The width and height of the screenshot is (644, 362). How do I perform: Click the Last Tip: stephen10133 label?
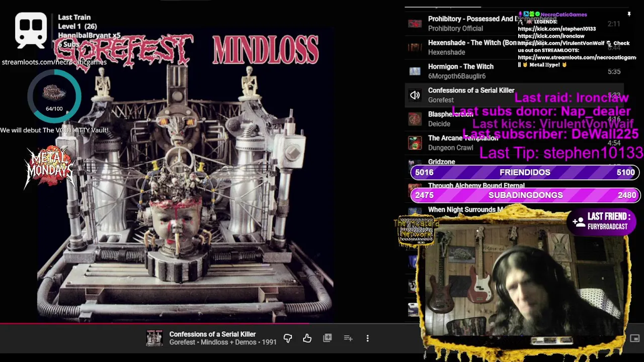coord(561,152)
